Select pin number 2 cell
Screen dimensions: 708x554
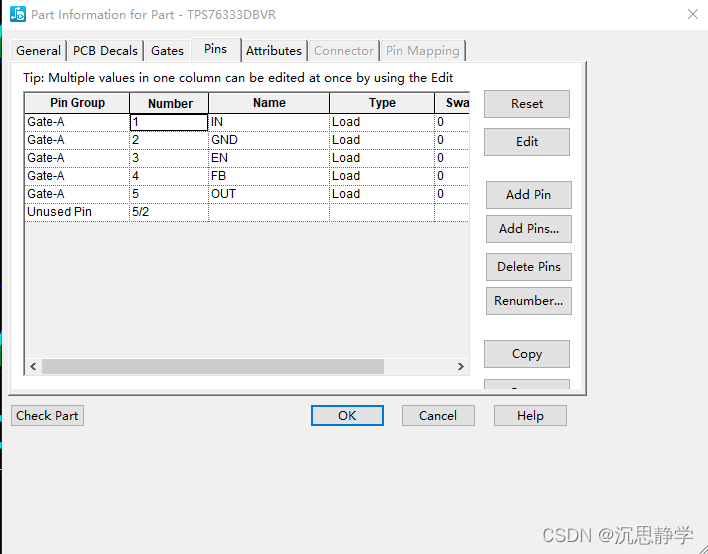[169, 140]
